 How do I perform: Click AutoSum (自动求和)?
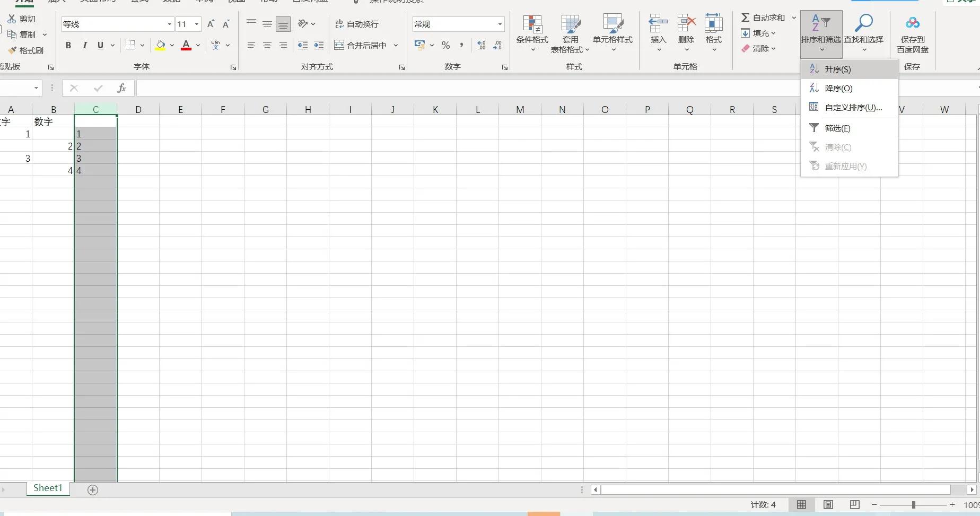(x=763, y=18)
